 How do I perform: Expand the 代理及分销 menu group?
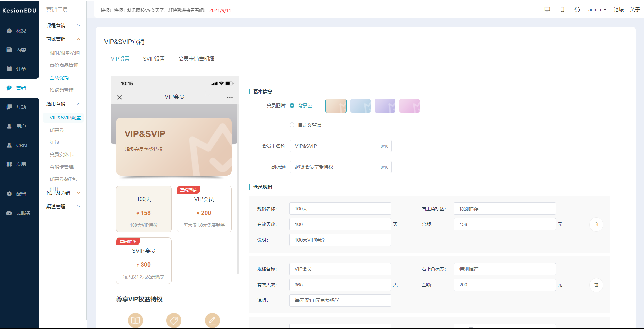[x=63, y=193]
